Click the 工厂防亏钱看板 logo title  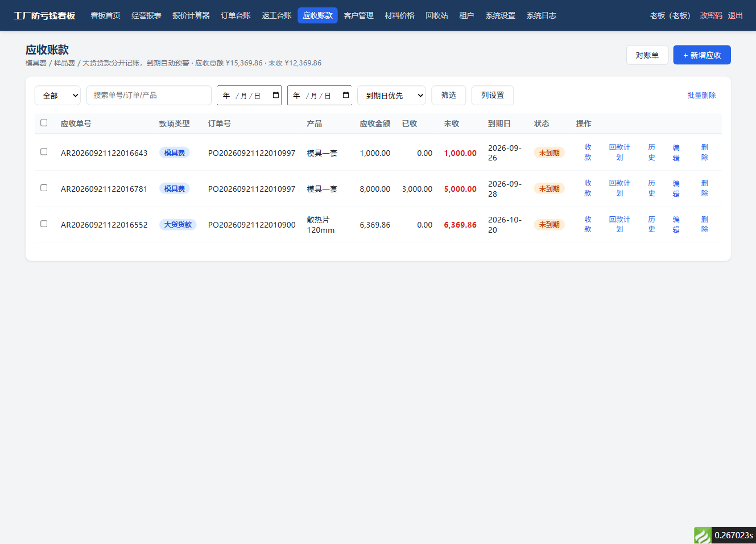[x=44, y=15]
